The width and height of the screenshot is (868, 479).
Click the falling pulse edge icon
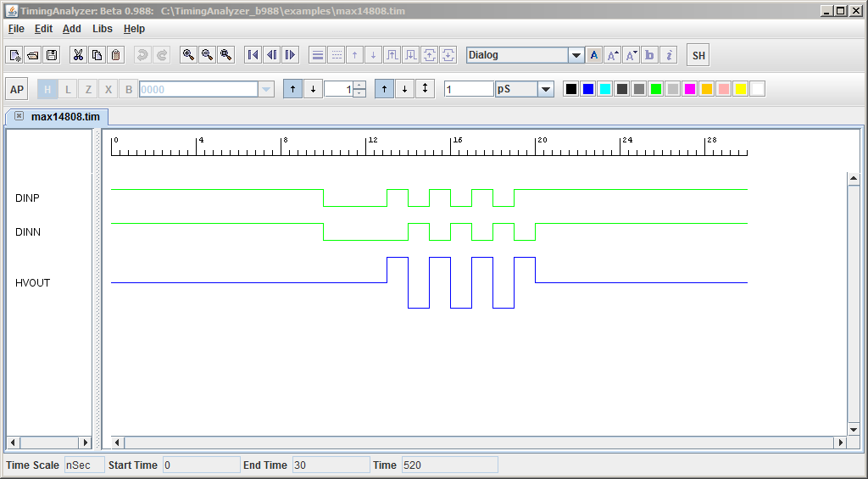(411, 55)
